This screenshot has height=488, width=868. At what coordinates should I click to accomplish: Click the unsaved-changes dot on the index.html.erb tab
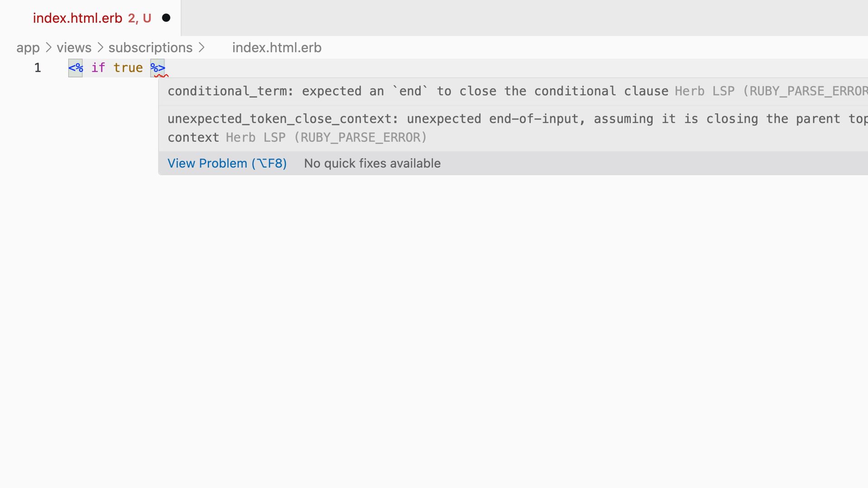pyautogui.click(x=166, y=18)
